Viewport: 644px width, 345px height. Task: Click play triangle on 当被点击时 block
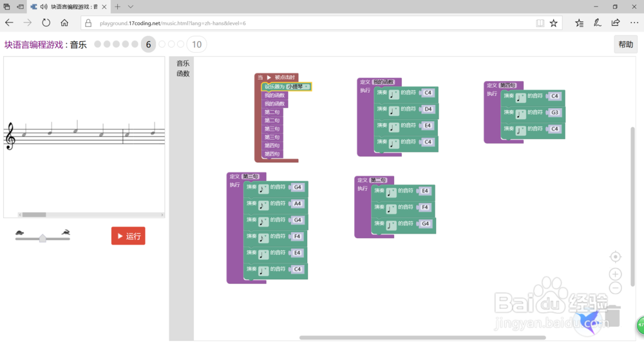point(269,77)
